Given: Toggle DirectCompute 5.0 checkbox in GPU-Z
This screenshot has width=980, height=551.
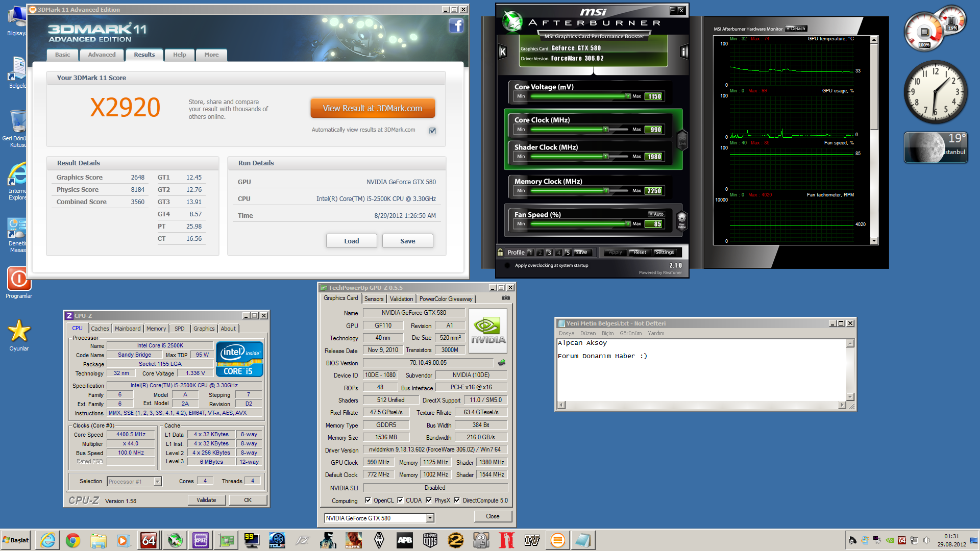Looking at the screenshot, I should click(457, 500).
